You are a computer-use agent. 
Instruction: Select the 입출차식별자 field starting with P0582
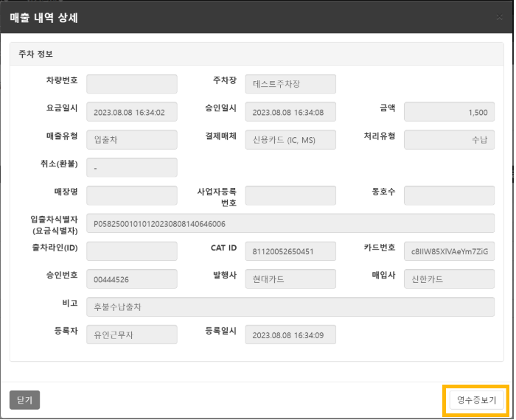[291, 224]
